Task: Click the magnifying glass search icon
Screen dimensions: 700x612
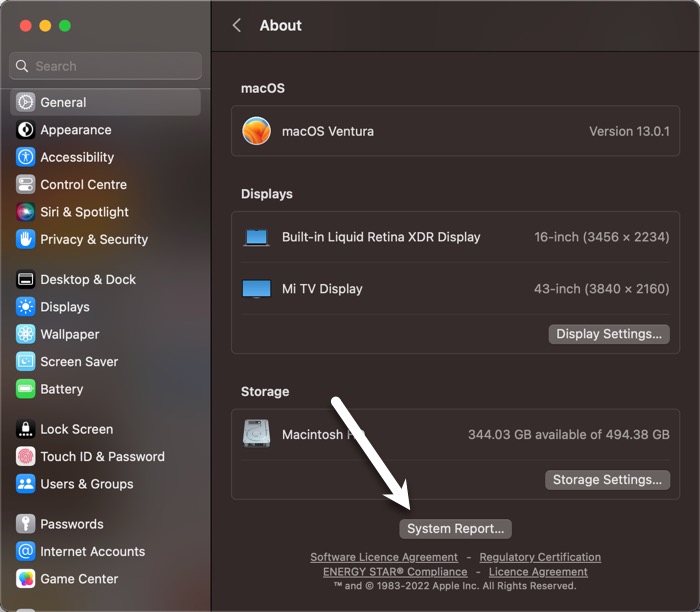Action: pos(22,66)
